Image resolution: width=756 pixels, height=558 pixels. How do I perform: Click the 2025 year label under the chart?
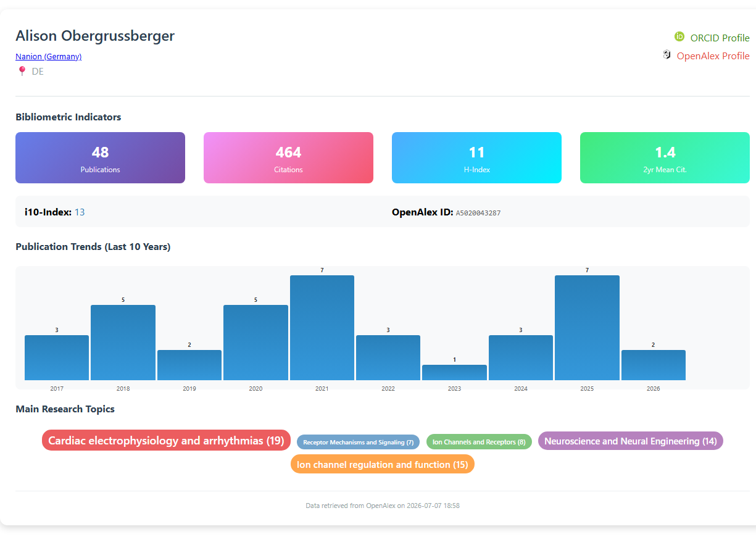click(x=587, y=389)
